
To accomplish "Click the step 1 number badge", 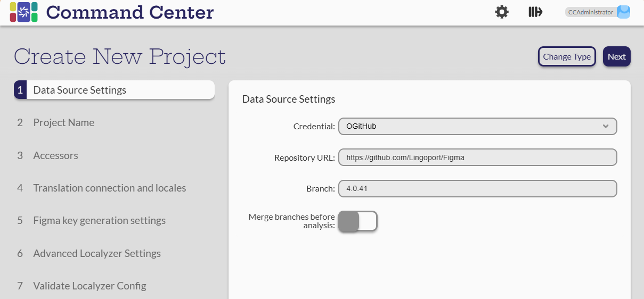I will 20,90.
